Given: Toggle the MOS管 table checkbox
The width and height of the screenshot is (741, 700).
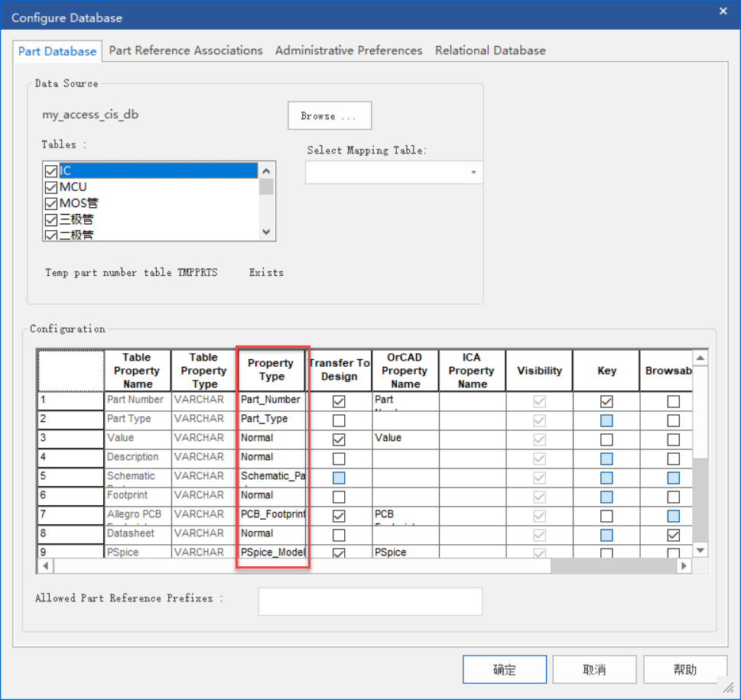Looking at the screenshot, I should point(51,203).
